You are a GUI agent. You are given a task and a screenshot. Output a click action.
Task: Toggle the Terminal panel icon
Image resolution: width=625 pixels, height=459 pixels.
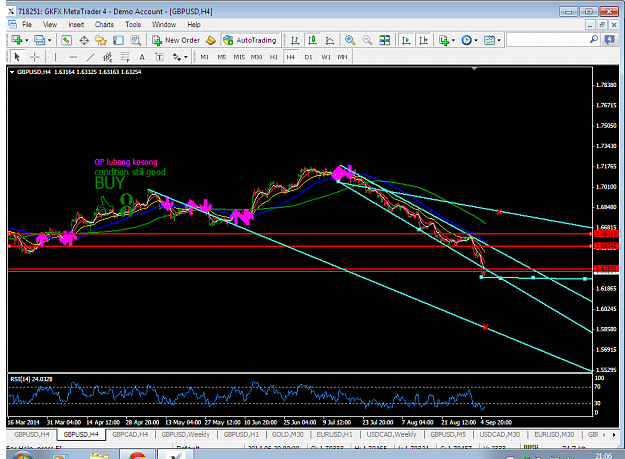(118, 40)
